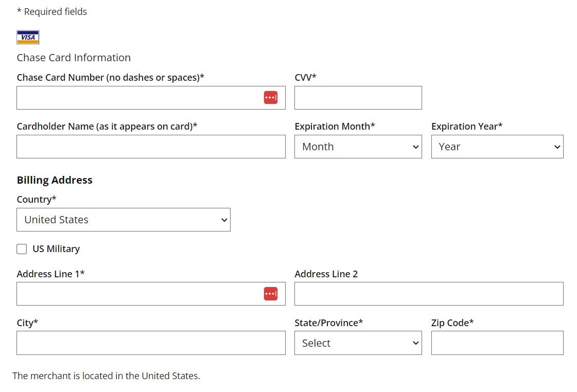Click password manager icon in Address Line 1

[271, 294]
